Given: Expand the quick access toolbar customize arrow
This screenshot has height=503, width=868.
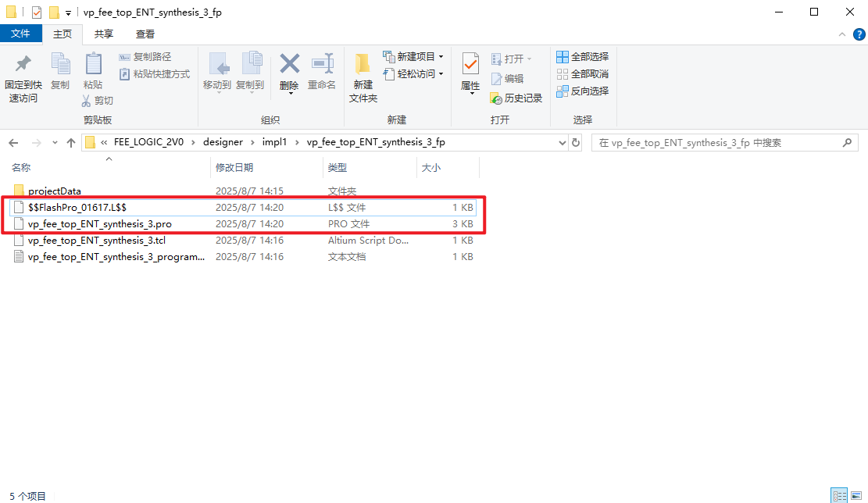Looking at the screenshot, I should tap(68, 12).
